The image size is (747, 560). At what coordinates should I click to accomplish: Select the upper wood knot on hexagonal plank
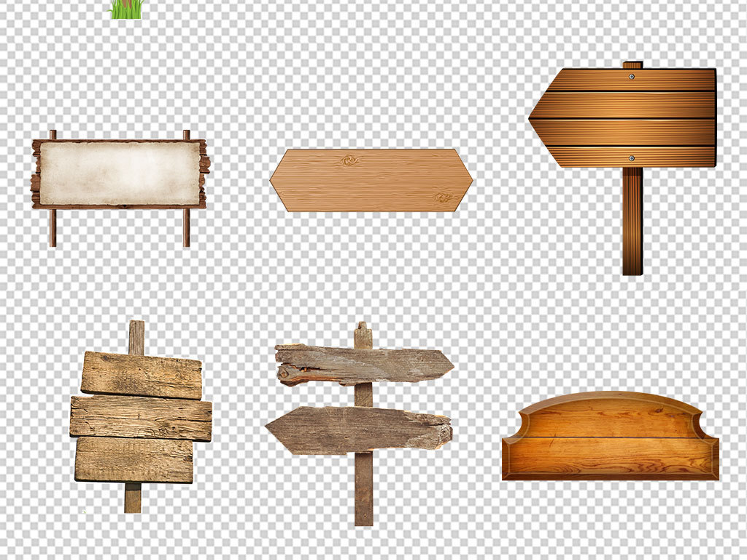click(x=349, y=160)
